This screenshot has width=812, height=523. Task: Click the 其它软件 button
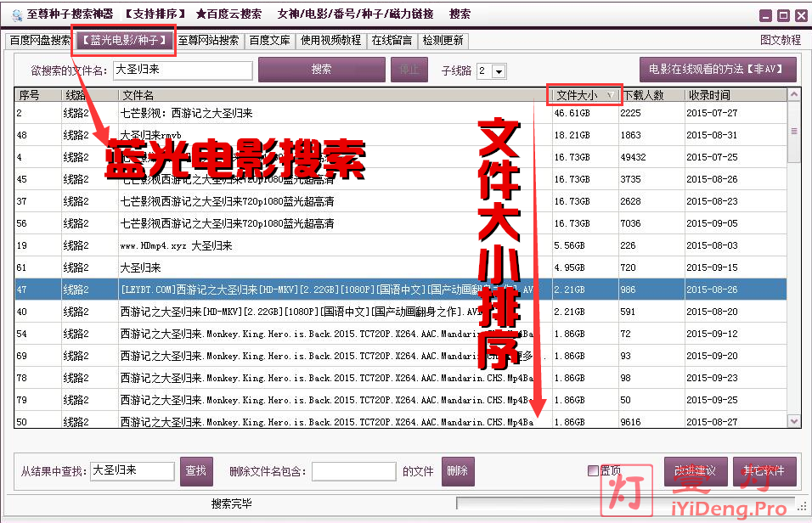[x=764, y=471]
